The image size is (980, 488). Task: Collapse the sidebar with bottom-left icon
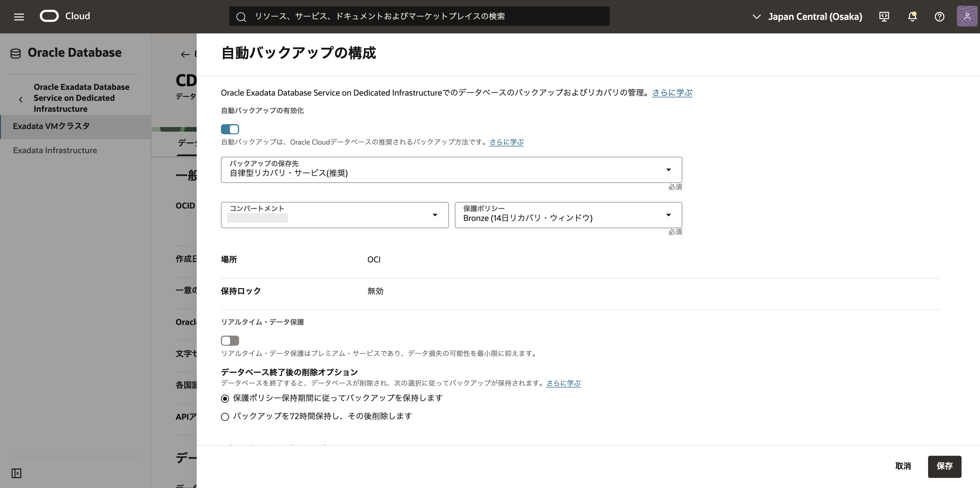point(16,473)
